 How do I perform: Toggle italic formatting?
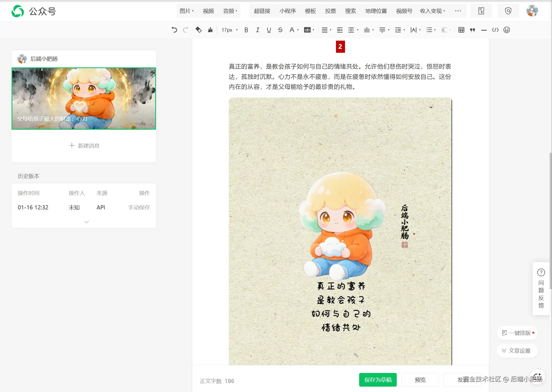tap(257, 30)
